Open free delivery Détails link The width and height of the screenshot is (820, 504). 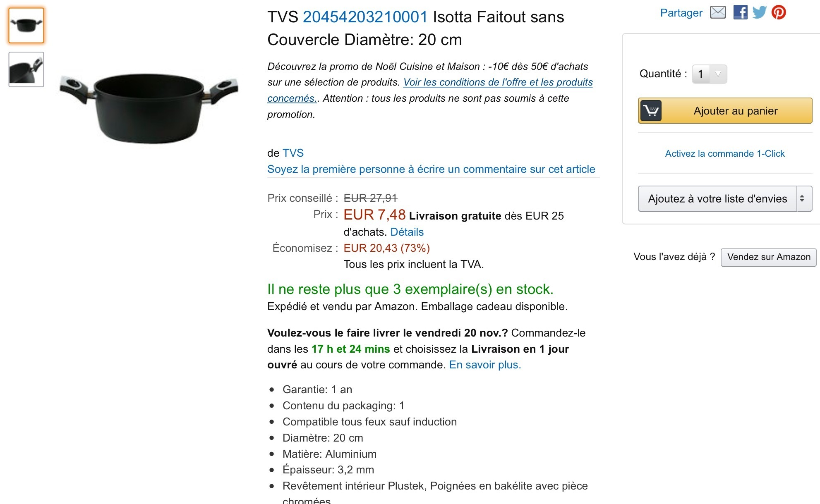[x=407, y=232]
